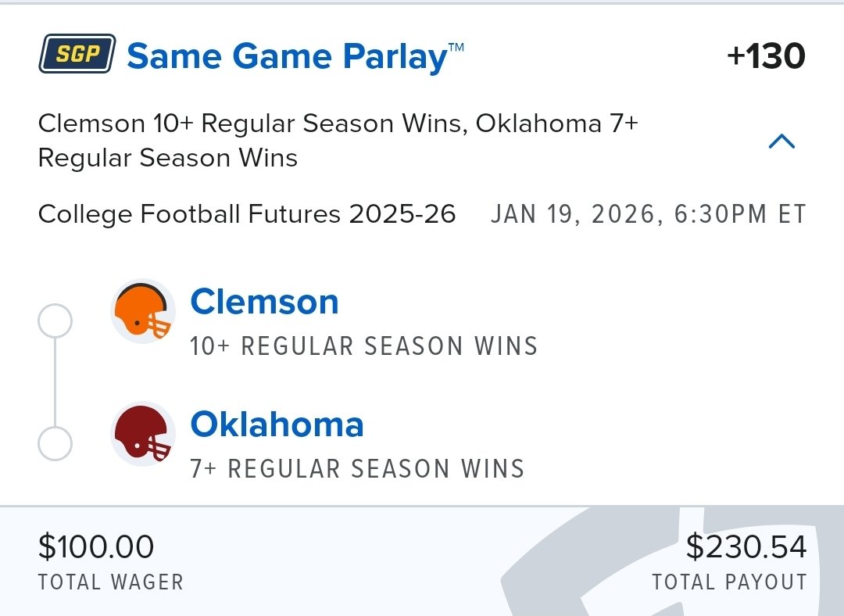
Task: Click the Total Payout label
Action: pyautogui.click(x=729, y=582)
